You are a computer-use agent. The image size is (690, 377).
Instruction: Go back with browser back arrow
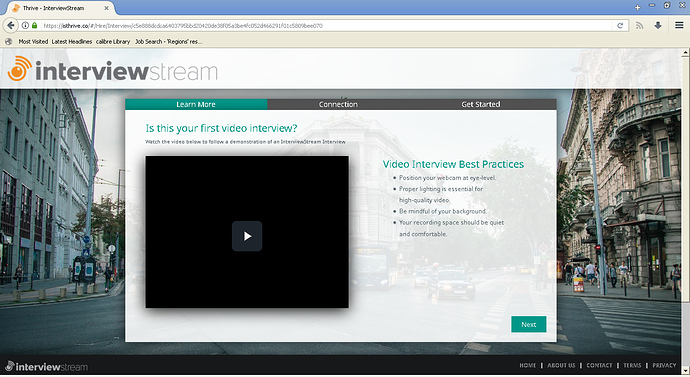[11, 26]
